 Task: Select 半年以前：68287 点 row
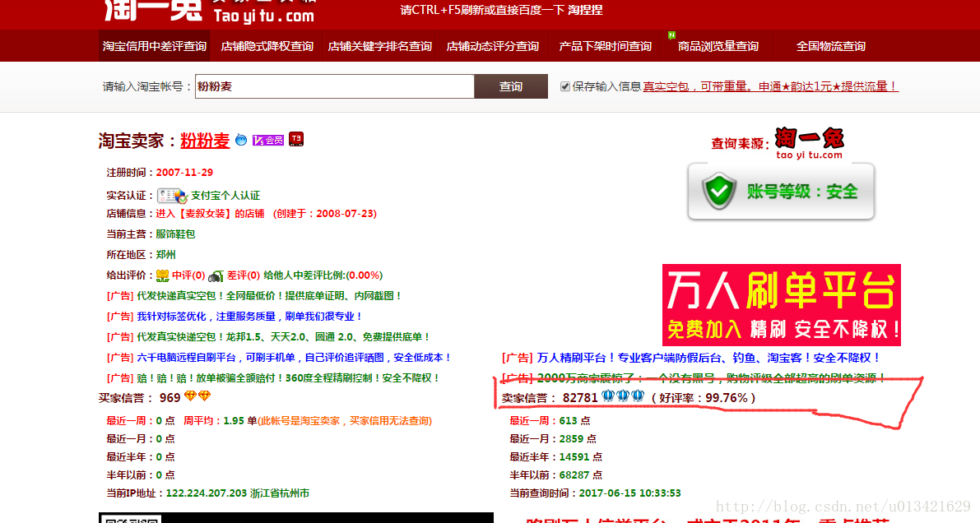coord(555,475)
